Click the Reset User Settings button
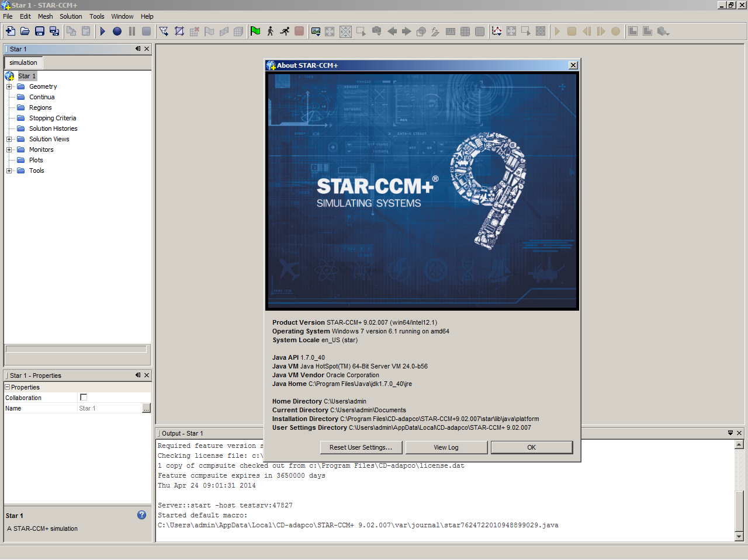 [361, 447]
